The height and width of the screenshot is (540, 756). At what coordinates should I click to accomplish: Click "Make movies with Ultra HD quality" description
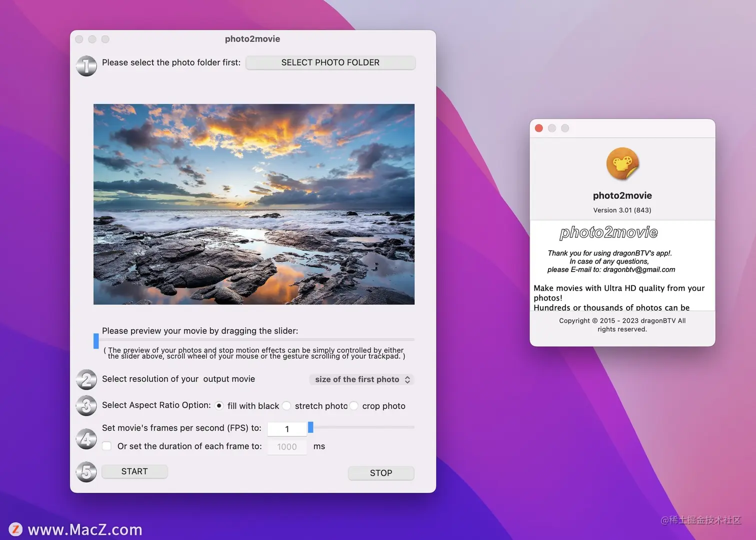point(619,292)
